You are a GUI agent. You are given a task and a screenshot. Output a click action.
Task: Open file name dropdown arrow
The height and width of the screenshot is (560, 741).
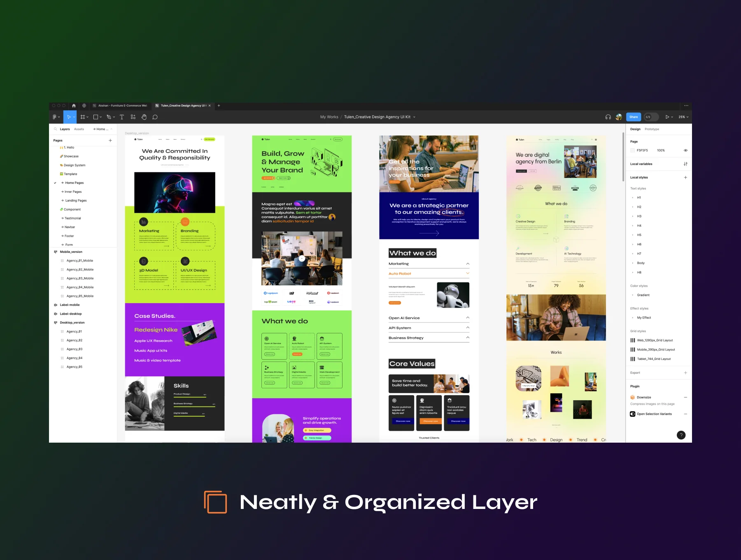tap(414, 117)
